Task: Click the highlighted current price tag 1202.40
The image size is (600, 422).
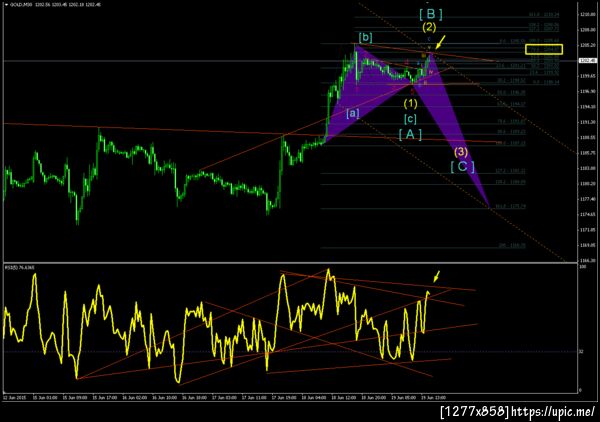Action: click(588, 61)
